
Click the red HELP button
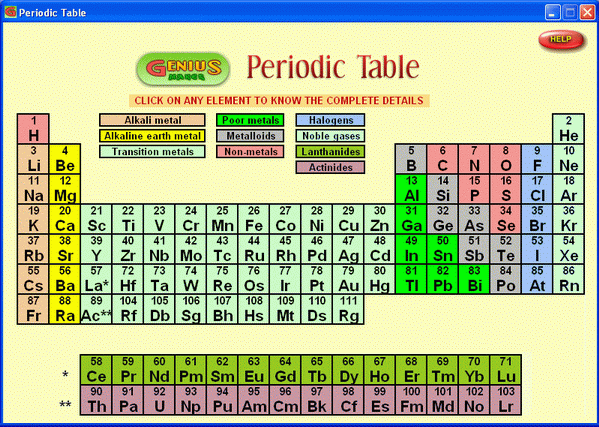click(561, 39)
